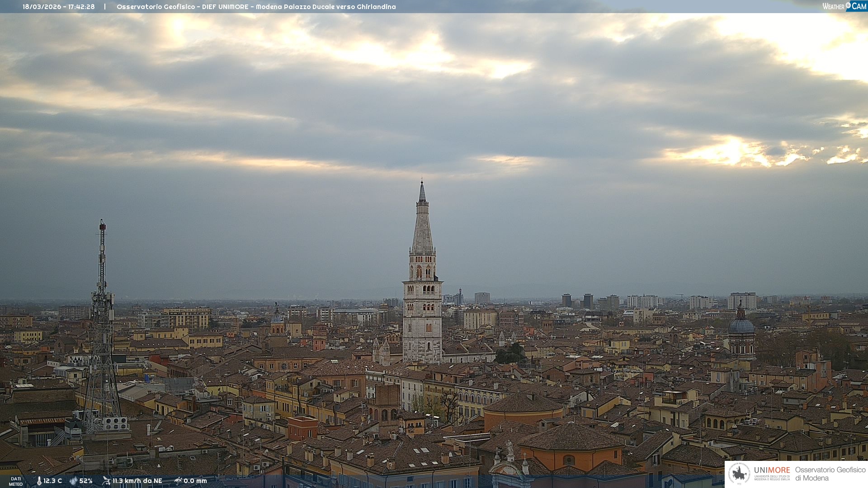The height and width of the screenshot is (488, 868).
Task: Click the thermometer temperature icon
Action: click(39, 481)
